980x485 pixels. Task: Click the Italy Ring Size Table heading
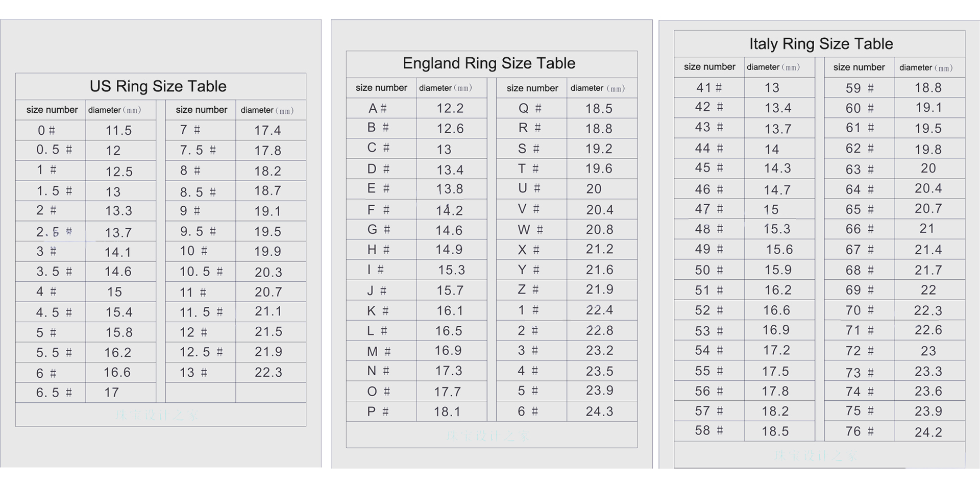click(821, 44)
